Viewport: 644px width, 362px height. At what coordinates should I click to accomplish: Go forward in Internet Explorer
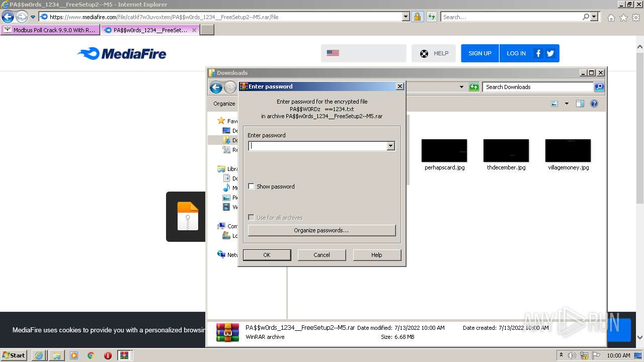coord(21,17)
